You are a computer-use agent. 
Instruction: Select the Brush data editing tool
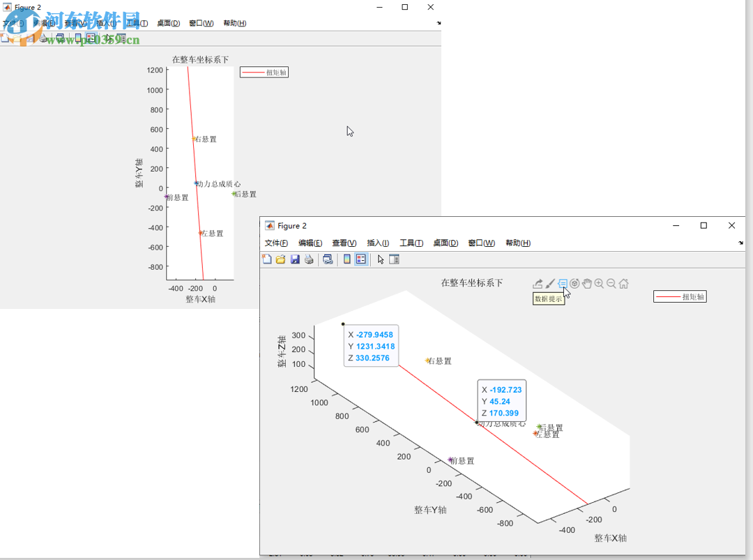coord(550,283)
